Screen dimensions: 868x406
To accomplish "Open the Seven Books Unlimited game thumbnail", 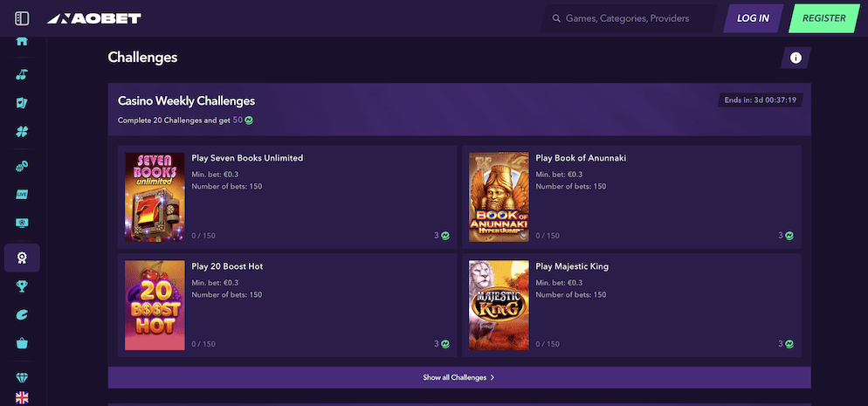I will (155, 197).
